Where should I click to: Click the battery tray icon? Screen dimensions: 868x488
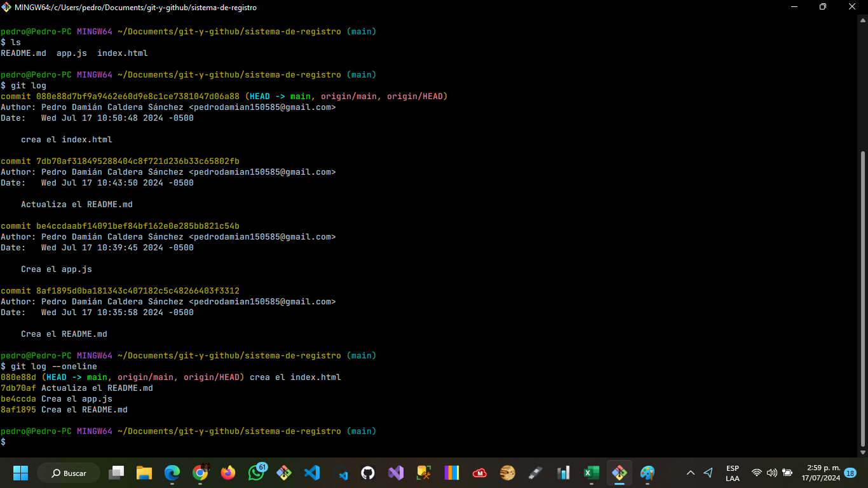[x=787, y=473]
